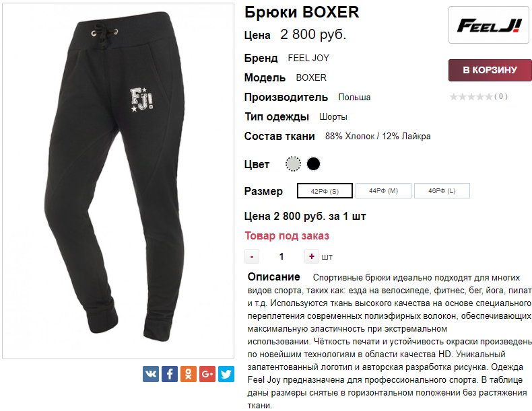Click the review count (0)
The width and height of the screenshot is (532, 411).
[x=501, y=97]
